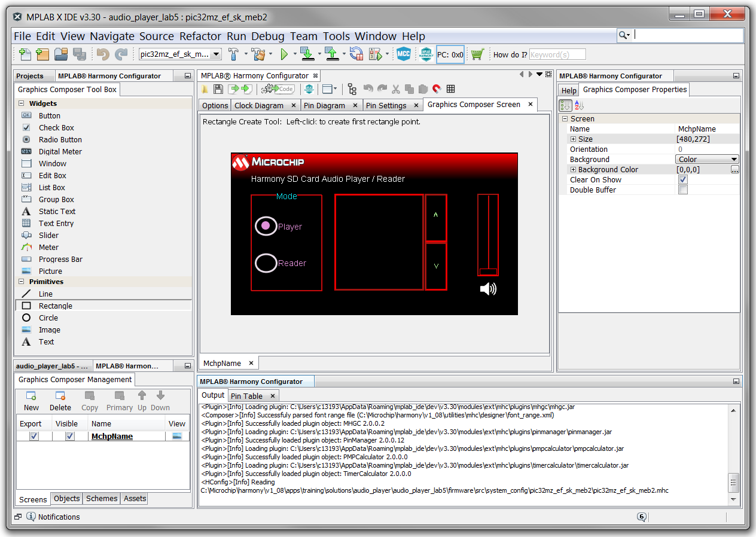Screen dimensions: 756x537
Task: Click New screen button
Action: (31, 401)
